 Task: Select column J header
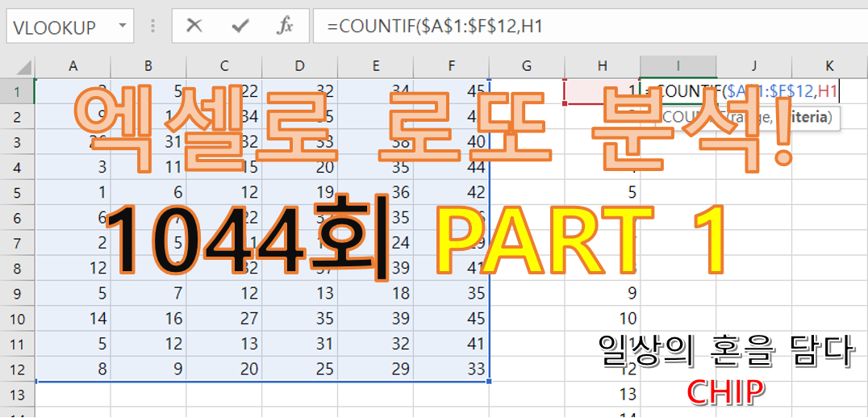click(x=754, y=66)
